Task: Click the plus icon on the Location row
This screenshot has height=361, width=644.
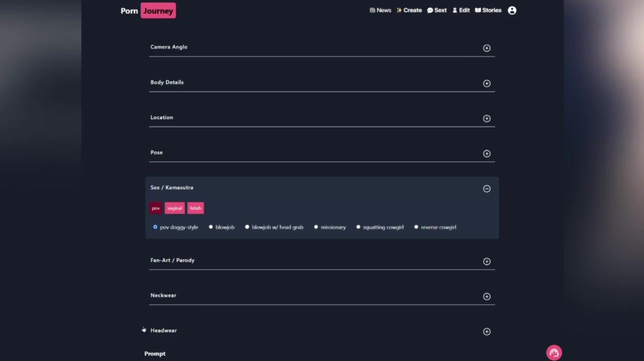Action: pos(487,119)
